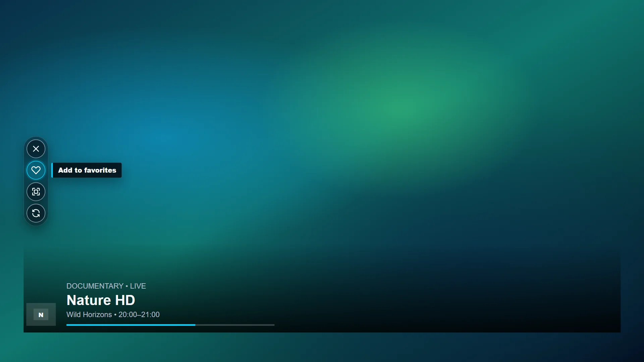Viewport: 644px width, 362px height.
Task: Close the side control menu with X
Action: (x=36, y=149)
